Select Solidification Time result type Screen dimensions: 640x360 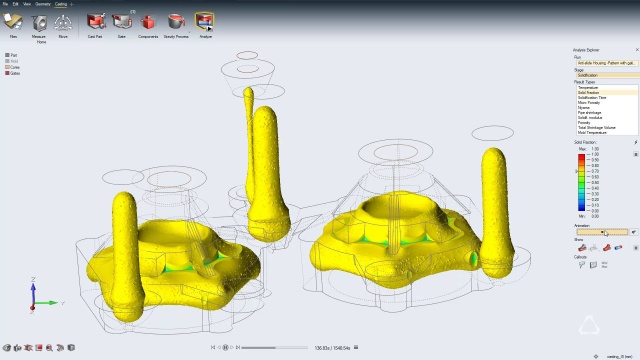point(592,98)
